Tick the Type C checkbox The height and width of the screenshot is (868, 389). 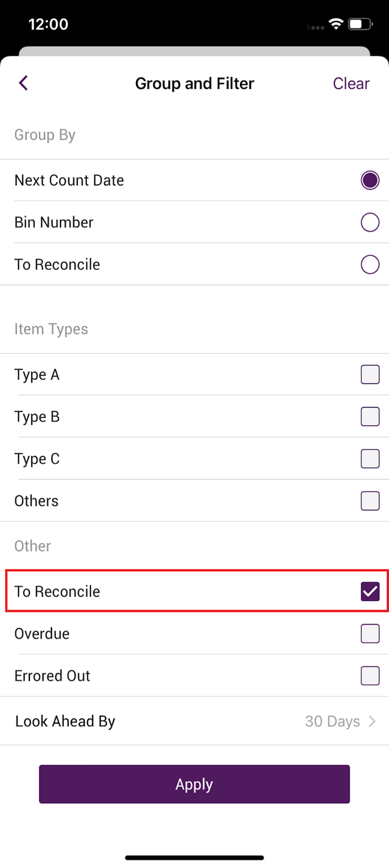(370, 459)
